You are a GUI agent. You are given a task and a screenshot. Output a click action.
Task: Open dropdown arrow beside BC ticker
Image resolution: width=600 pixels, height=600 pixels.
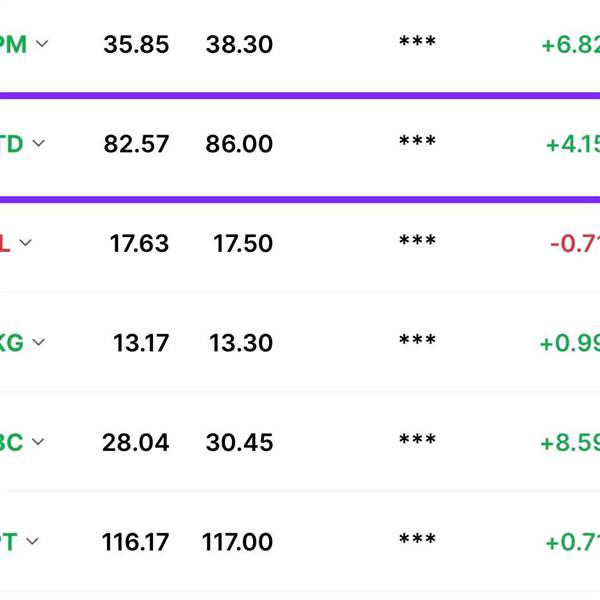click(38, 442)
